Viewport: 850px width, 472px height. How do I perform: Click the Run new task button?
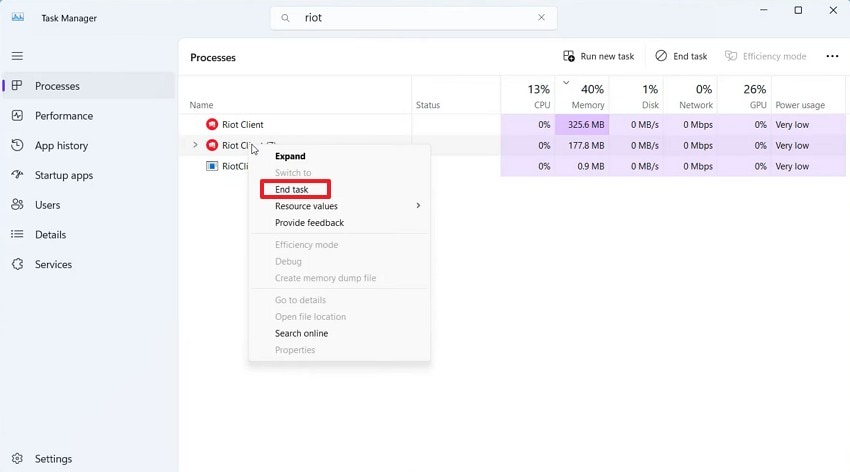point(599,57)
